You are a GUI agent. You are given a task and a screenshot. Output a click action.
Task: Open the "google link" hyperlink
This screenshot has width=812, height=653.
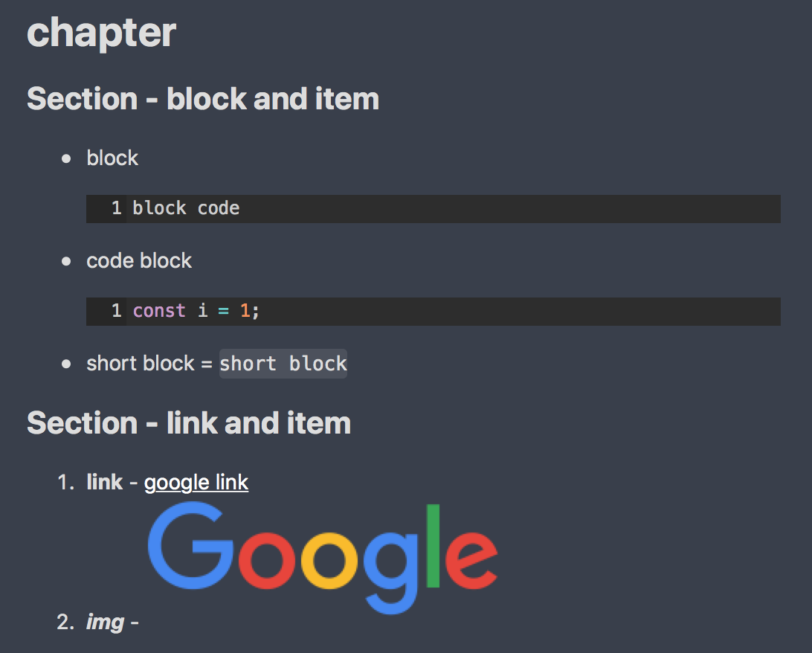tap(196, 483)
